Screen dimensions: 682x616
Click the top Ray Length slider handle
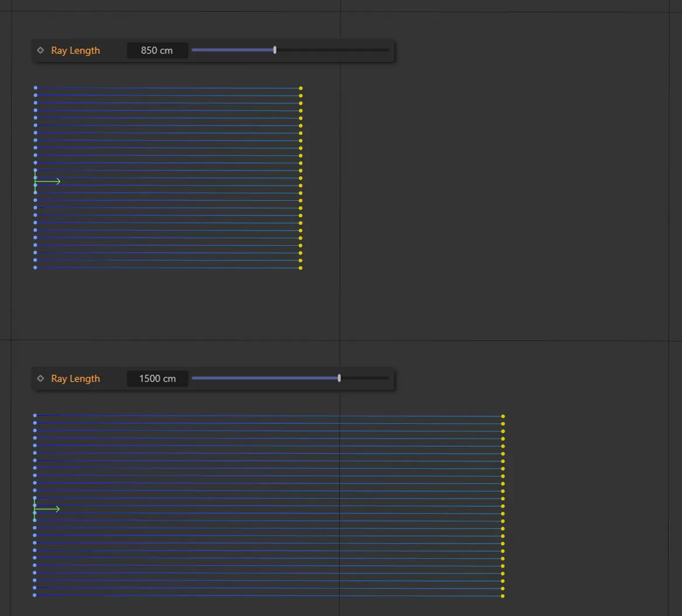pos(274,50)
